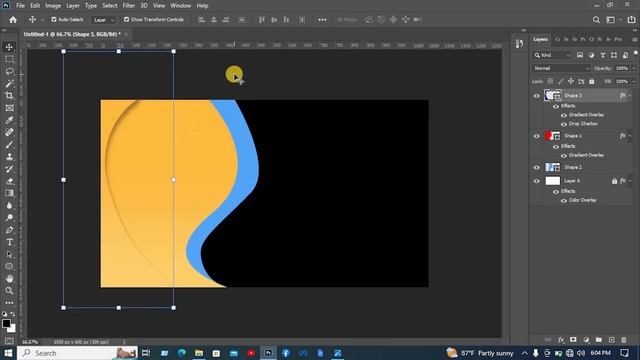Select the Lasso tool

pos(9,71)
